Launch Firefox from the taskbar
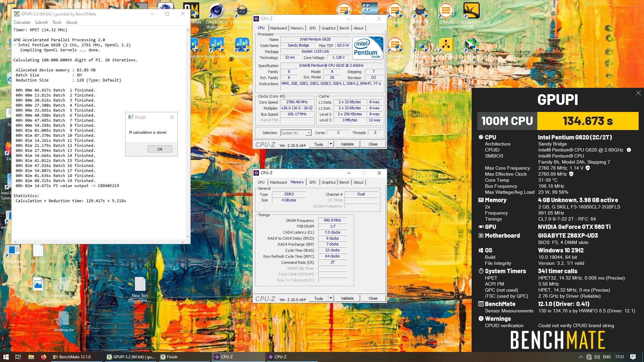 click(44, 357)
